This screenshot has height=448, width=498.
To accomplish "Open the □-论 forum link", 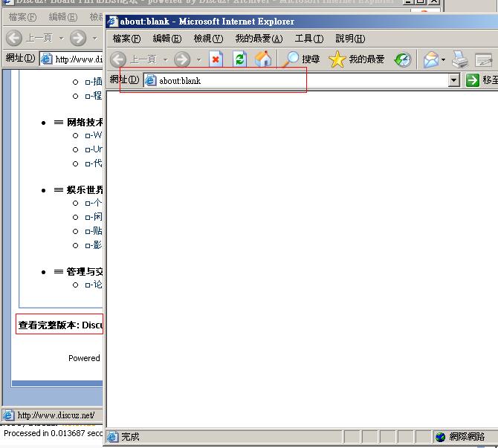I will tap(94, 285).
